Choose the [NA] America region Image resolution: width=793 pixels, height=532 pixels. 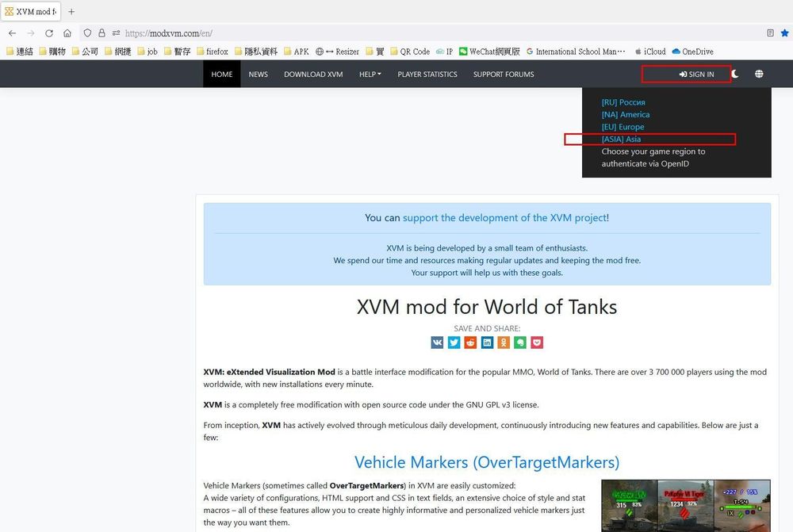(626, 115)
